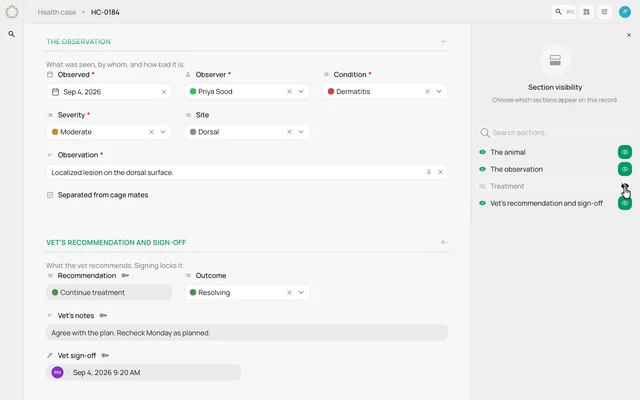Clear the Site value Dorsal

click(289, 132)
